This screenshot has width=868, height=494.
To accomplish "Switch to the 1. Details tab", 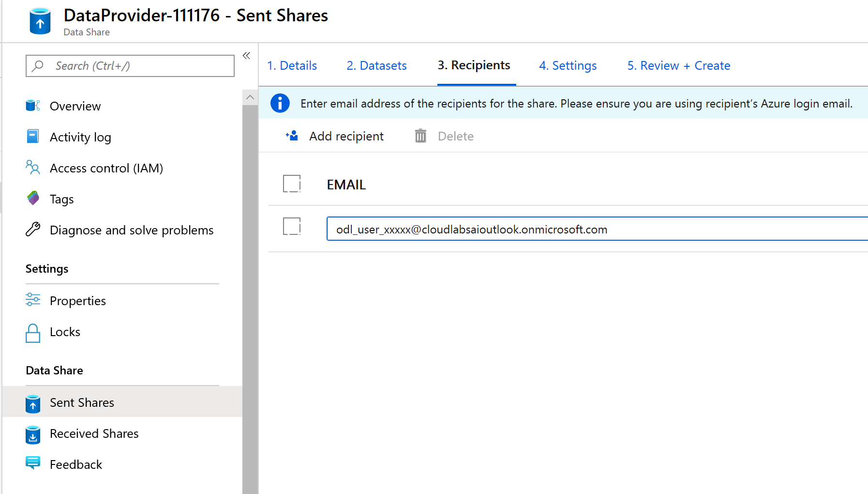I will tap(292, 65).
